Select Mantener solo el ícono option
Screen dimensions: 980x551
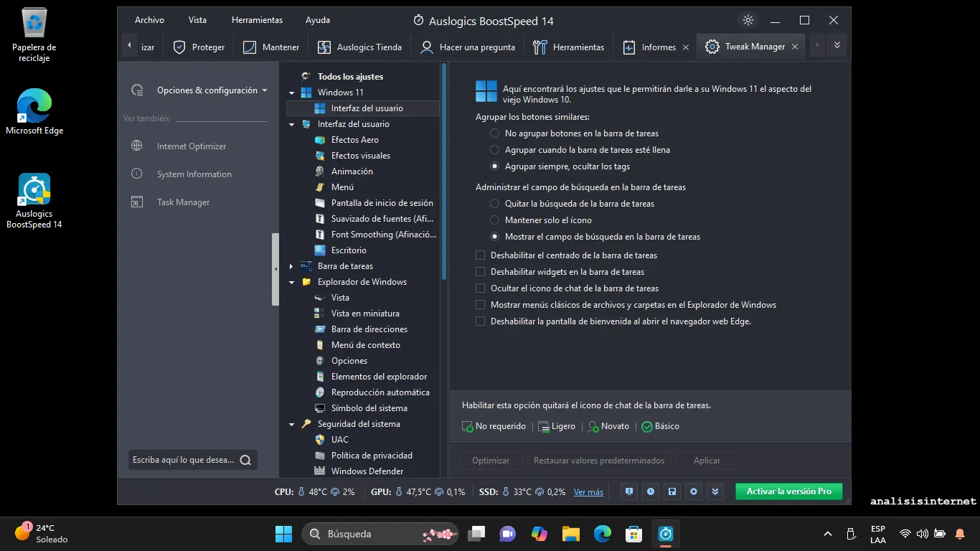[x=494, y=220]
